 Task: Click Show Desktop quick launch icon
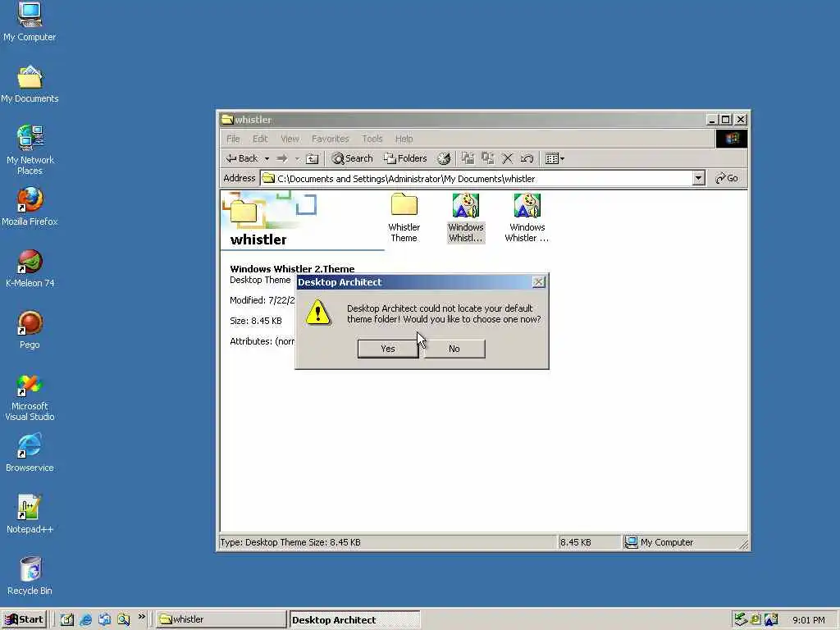pos(67,620)
